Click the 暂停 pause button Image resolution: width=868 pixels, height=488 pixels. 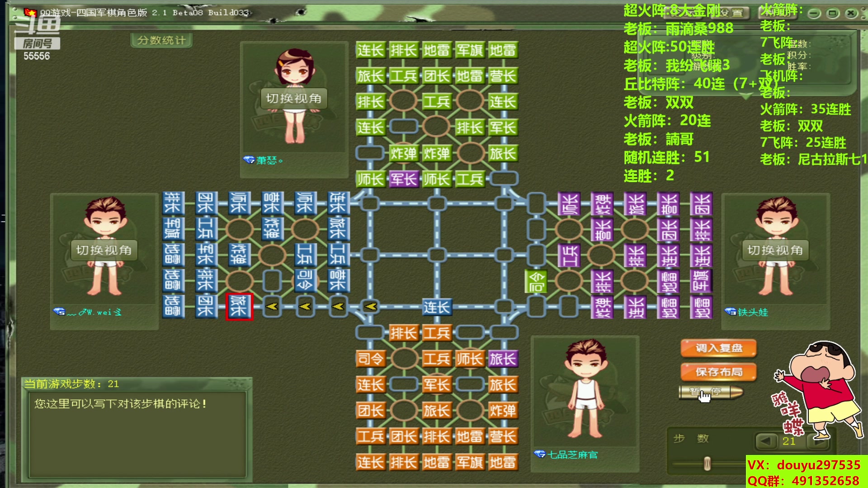710,392
